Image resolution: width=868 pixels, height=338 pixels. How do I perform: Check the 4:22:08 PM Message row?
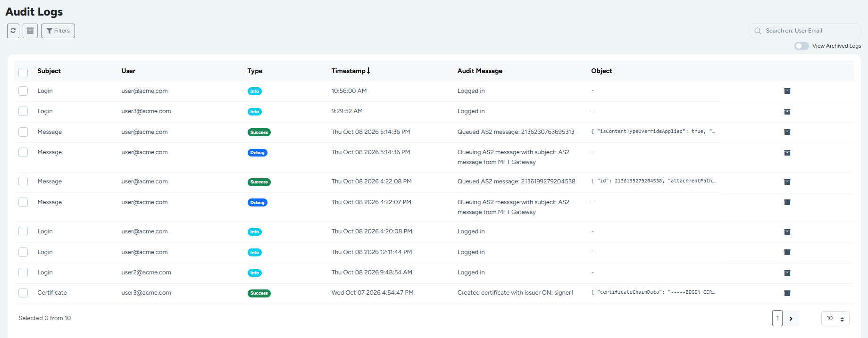tap(23, 181)
